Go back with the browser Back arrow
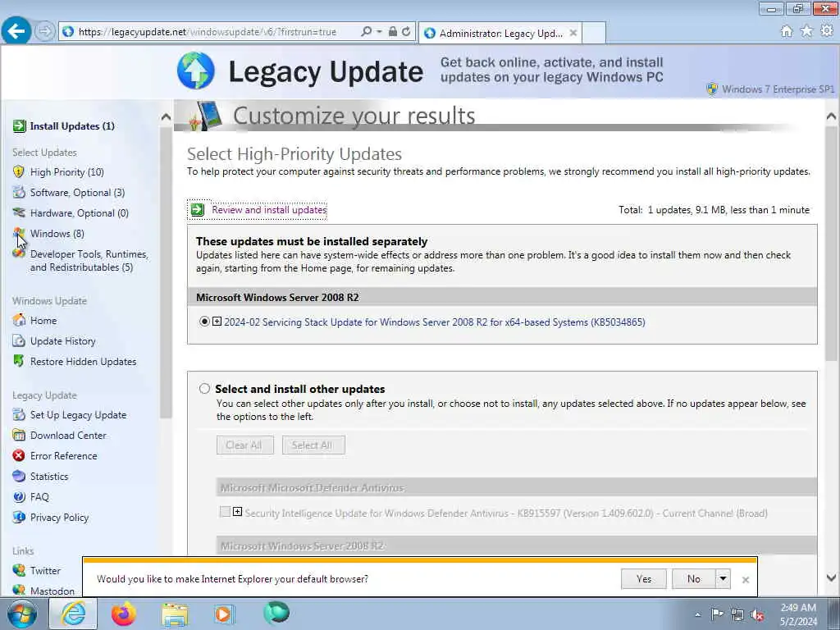This screenshot has width=840, height=630. tap(16, 31)
